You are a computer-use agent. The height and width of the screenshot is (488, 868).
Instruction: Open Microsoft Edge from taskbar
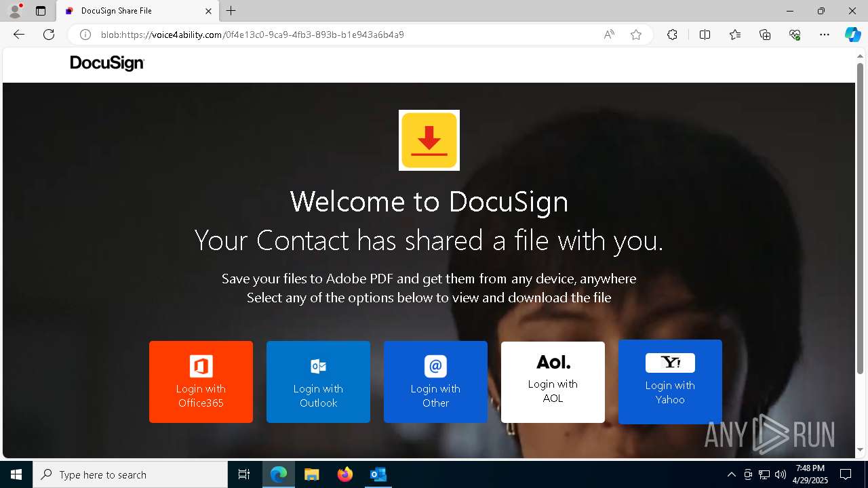click(279, 474)
